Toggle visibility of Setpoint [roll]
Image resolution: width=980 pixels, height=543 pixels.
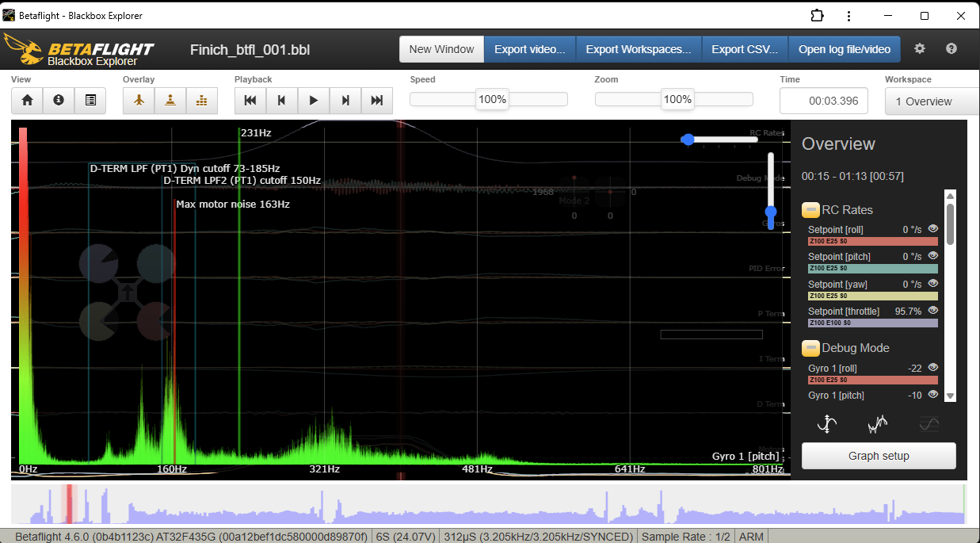coord(932,228)
